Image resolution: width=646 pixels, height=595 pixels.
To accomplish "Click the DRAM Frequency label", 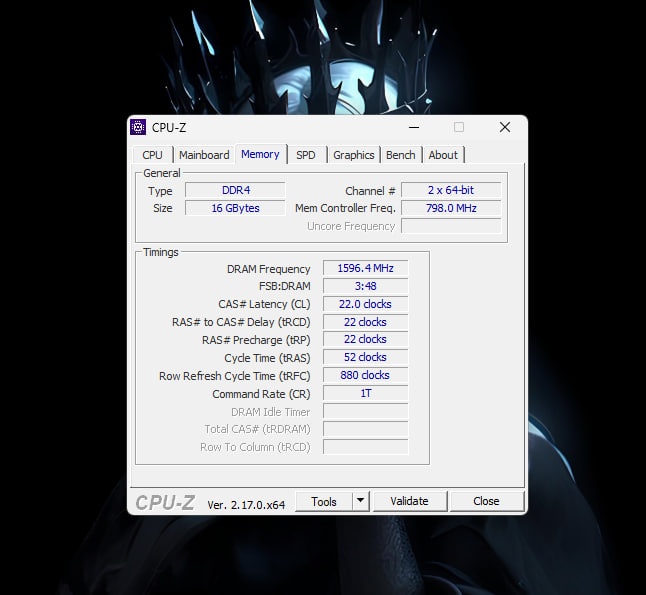I will (268, 269).
